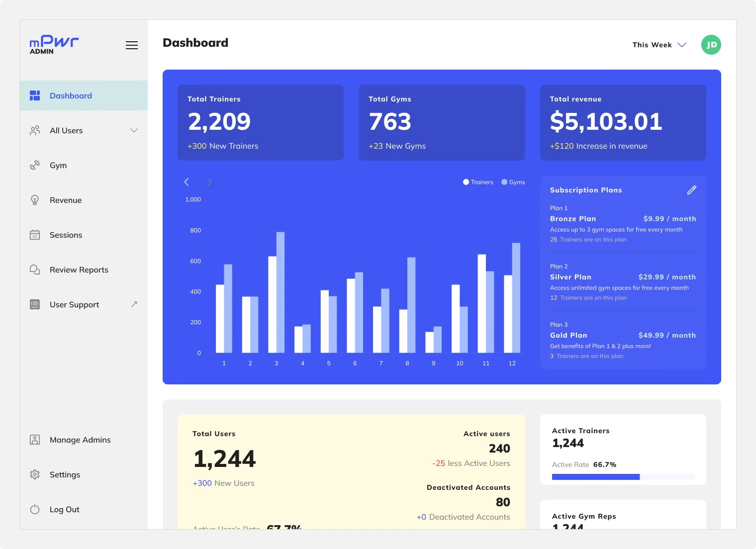Open the Sessions page
The image size is (756, 549).
click(84, 235)
